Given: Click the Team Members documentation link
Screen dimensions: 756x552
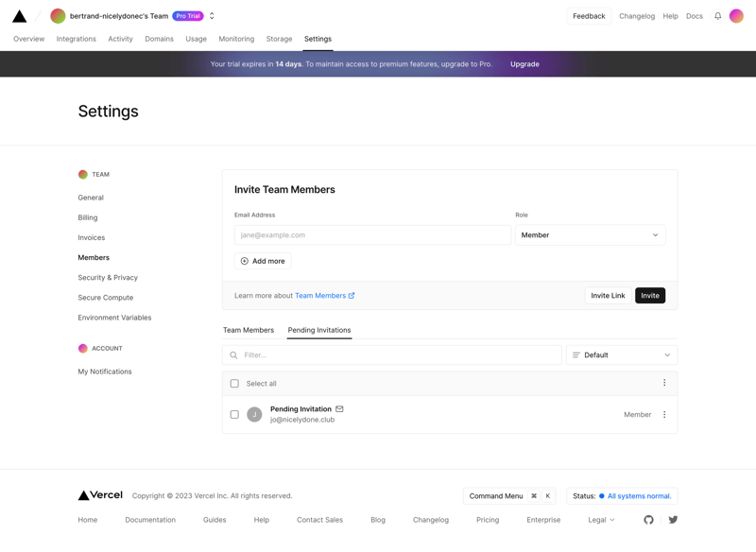Looking at the screenshot, I should pyautogui.click(x=321, y=295).
